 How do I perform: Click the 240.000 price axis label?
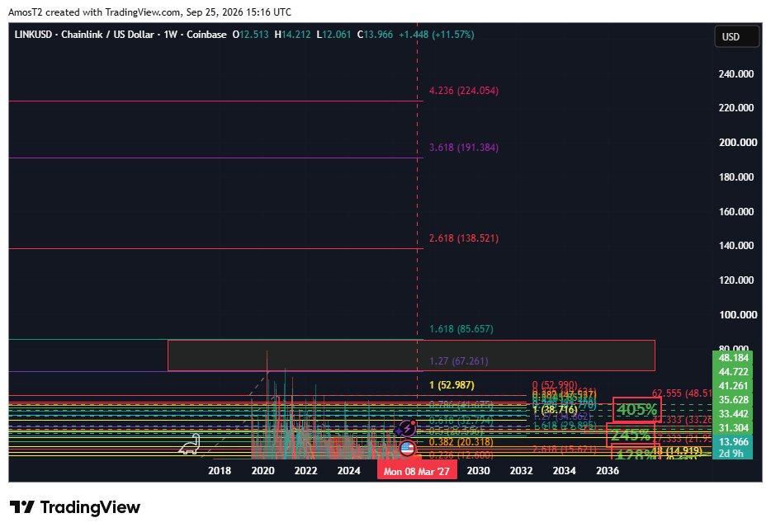(736, 73)
